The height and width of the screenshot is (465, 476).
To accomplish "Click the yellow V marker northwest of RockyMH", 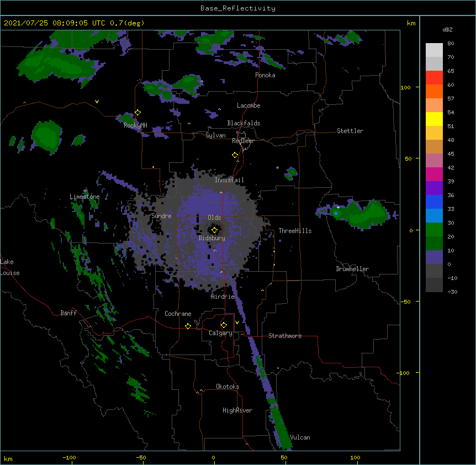I will tap(97, 102).
